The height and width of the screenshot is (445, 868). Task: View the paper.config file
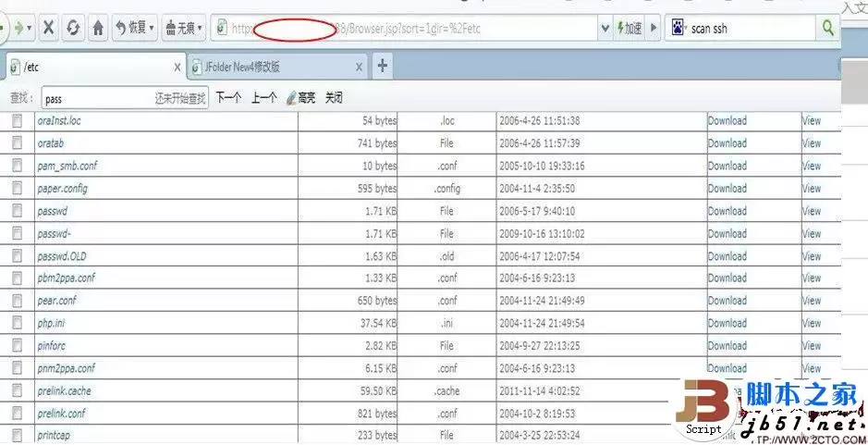[x=812, y=189]
